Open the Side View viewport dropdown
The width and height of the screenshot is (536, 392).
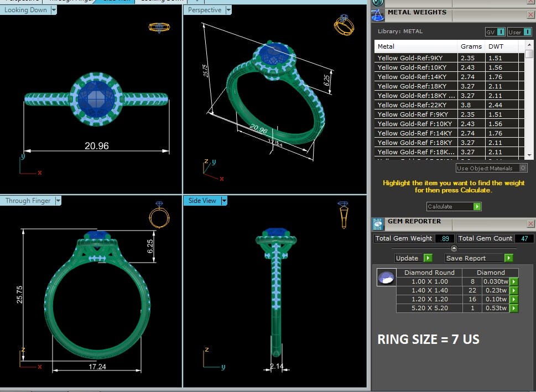coord(224,201)
